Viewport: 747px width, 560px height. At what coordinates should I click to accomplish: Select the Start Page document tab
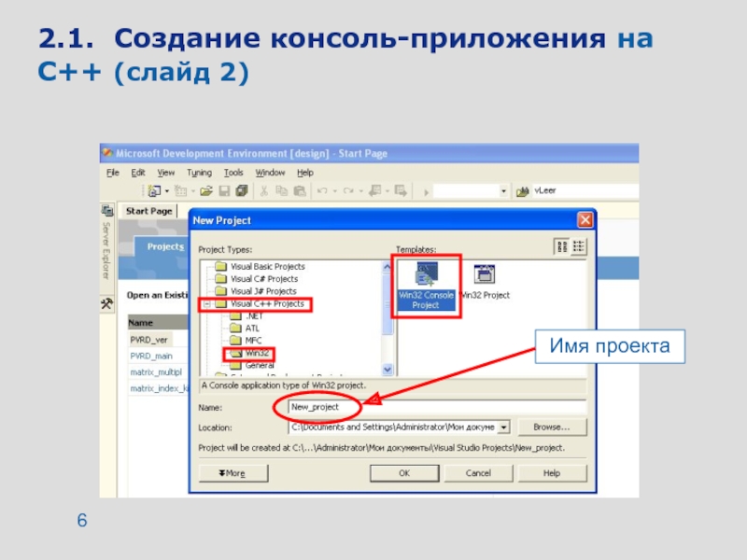pos(148,211)
